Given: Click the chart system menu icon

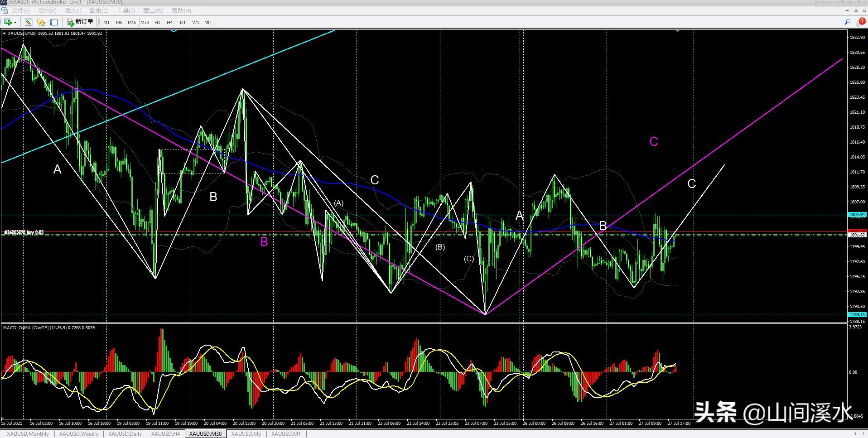Looking at the screenshot, I should tap(4, 10).
